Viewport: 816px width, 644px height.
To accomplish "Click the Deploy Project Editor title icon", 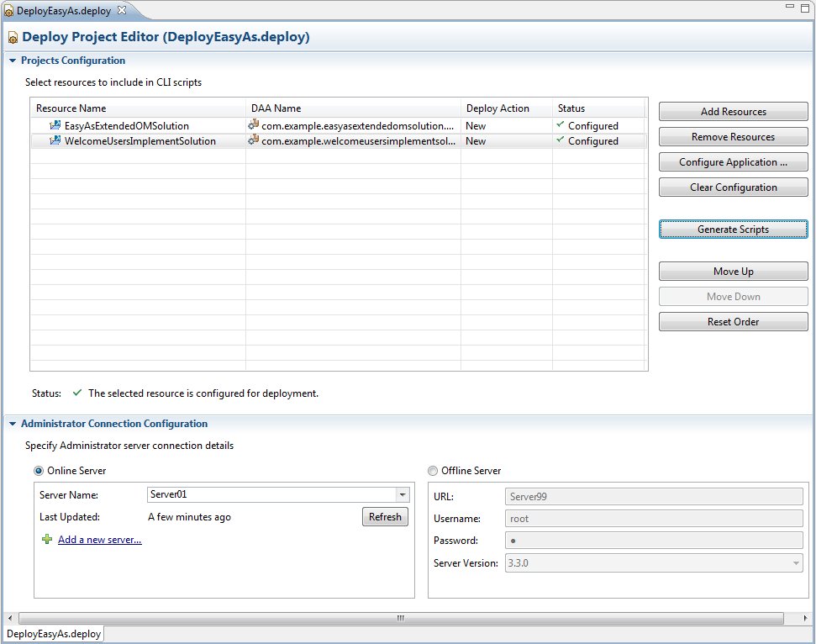I will (x=13, y=38).
